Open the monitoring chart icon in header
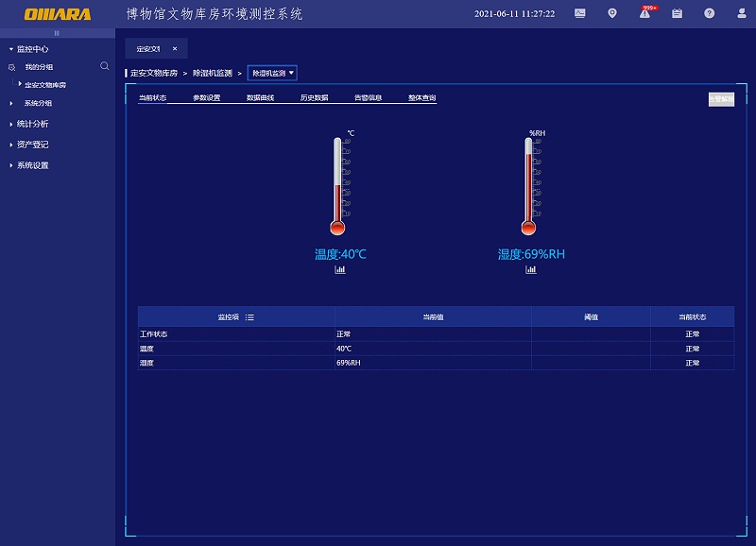Viewport: 756px width, 546px height. [x=579, y=14]
